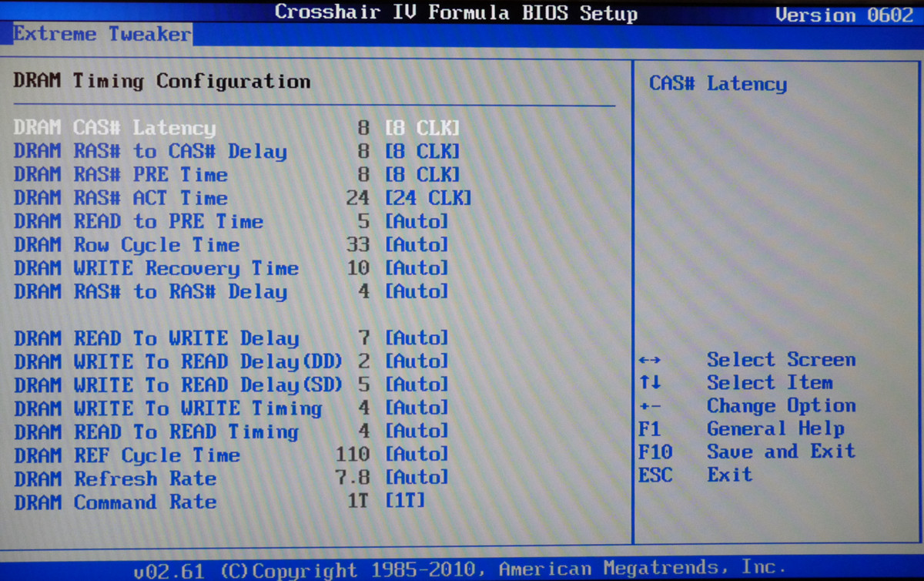Select the DRAM WRITE To WRITE Timing label
This screenshot has height=581, width=924.
tap(168, 408)
